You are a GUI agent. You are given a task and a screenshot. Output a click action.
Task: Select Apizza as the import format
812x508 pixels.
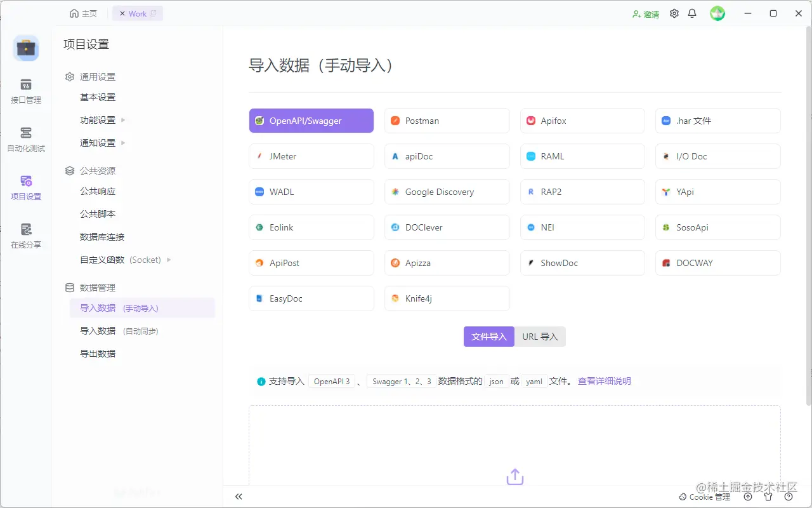tap(447, 263)
